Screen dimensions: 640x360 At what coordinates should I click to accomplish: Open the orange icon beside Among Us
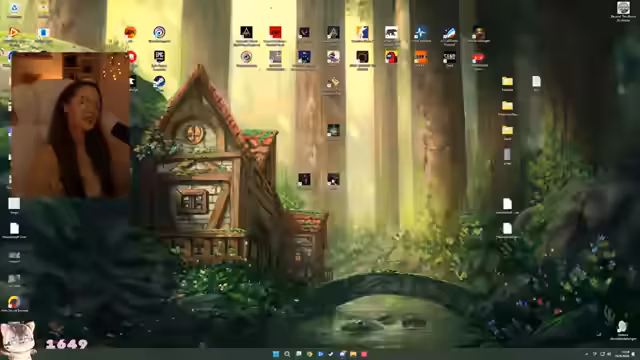(421, 57)
